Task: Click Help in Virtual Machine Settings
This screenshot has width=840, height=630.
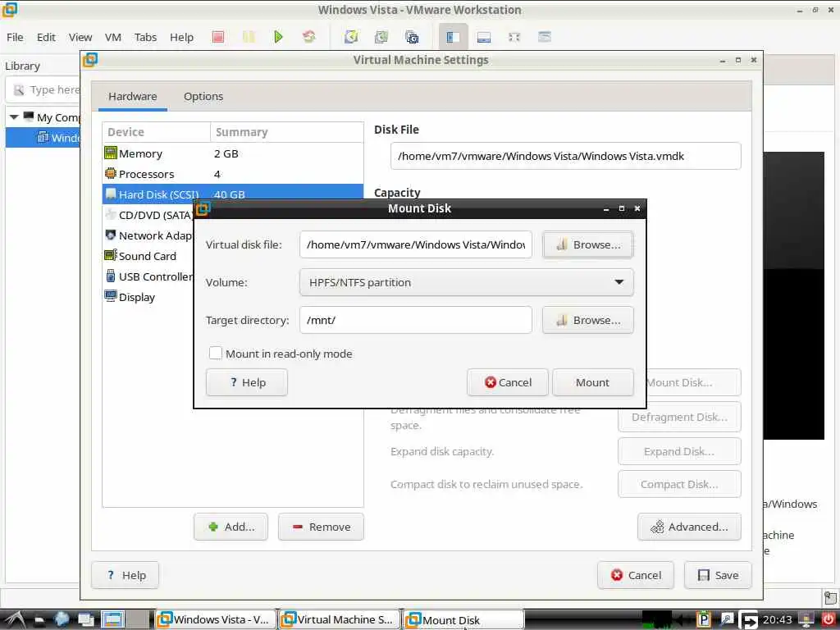Action: [126, 575]
